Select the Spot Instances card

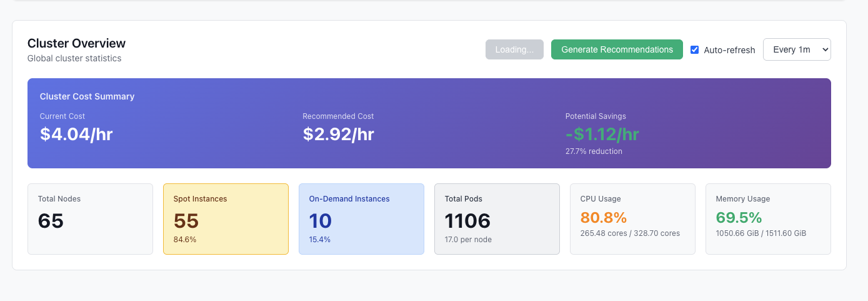pyautogui.click(x=226, y=219)
